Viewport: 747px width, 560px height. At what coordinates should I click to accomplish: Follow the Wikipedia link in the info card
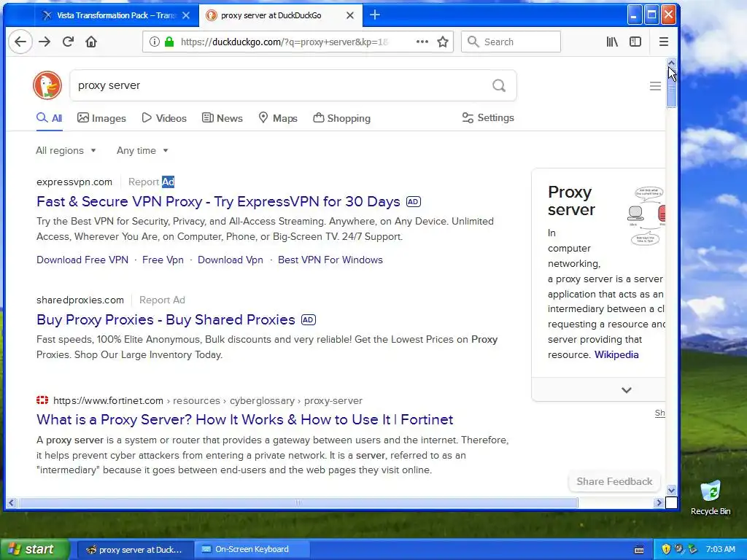click(616, 355)
